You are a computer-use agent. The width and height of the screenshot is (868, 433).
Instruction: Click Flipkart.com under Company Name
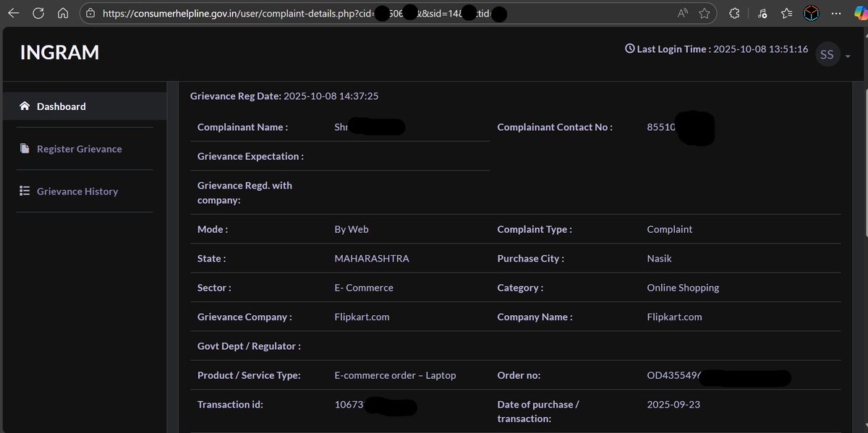[674, 317]
